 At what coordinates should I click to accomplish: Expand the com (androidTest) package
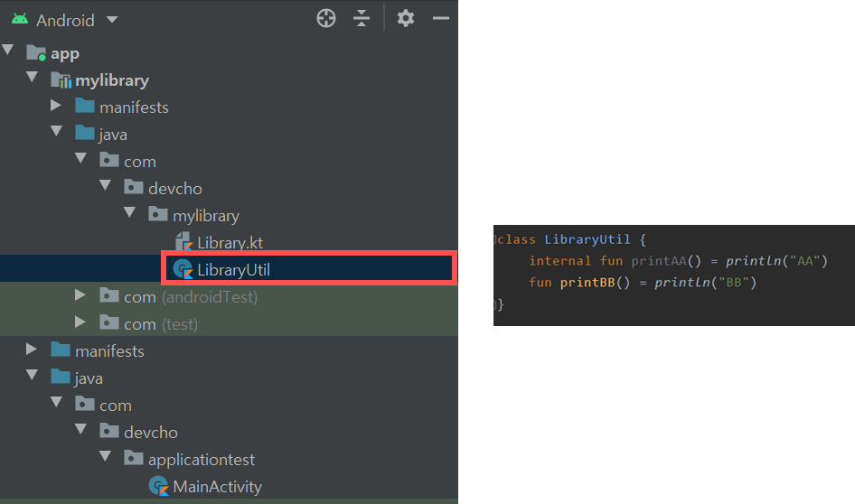coord(80,295)
